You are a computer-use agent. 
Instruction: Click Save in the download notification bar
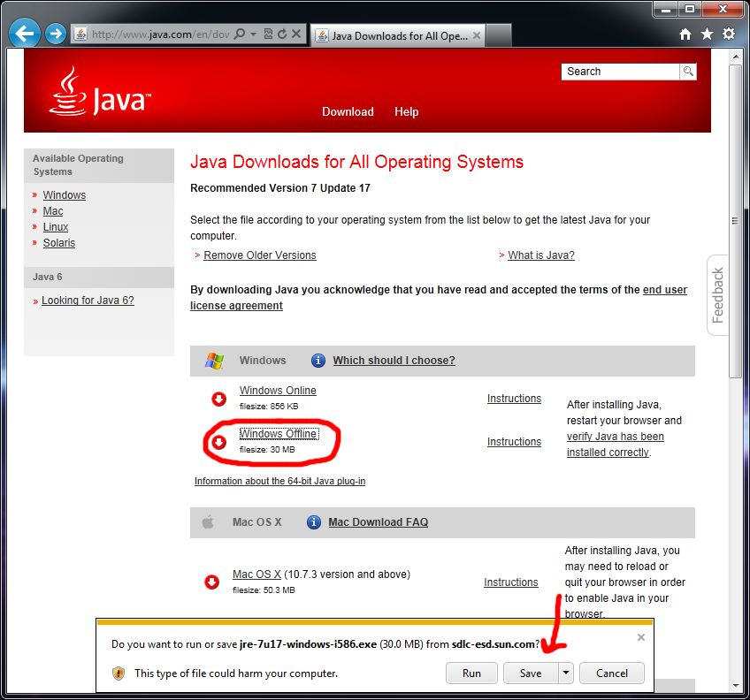point(531,673)
